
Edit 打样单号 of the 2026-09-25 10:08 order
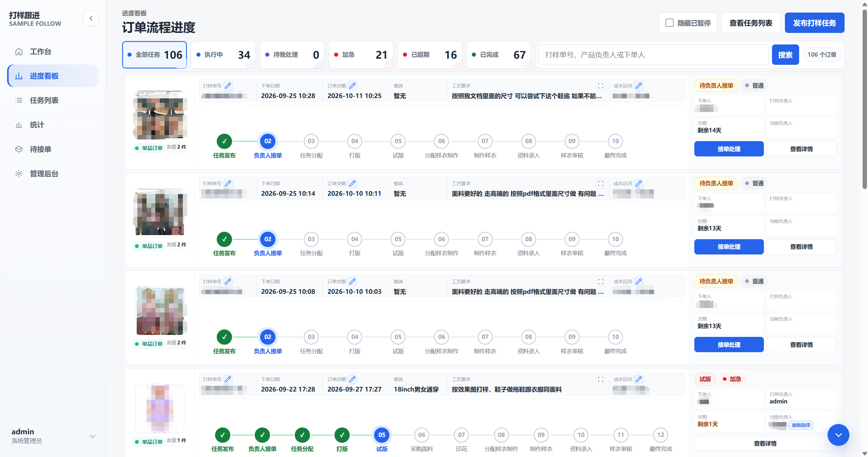[x=228, y=282]
